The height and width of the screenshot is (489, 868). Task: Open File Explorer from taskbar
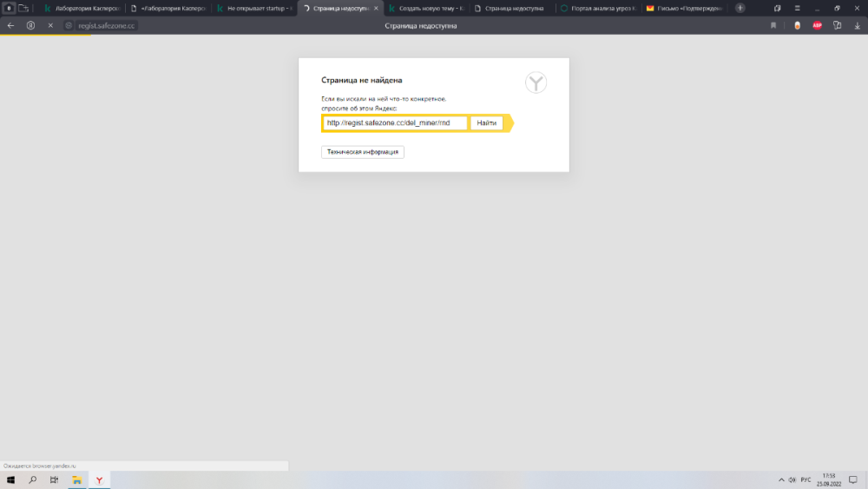pyautogui.click(x=77, y=480)
